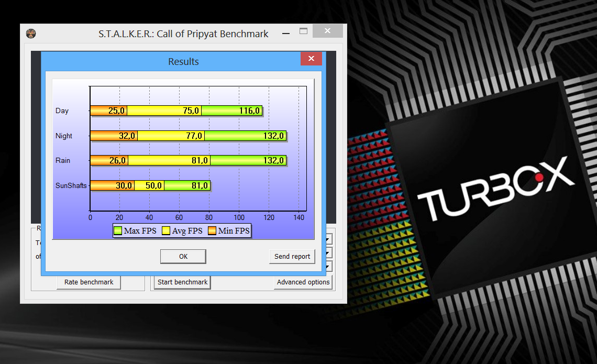Click the '80' axis tick label
Image resolution: width=597 pixels, height=364 pixels.
point(209,217)
